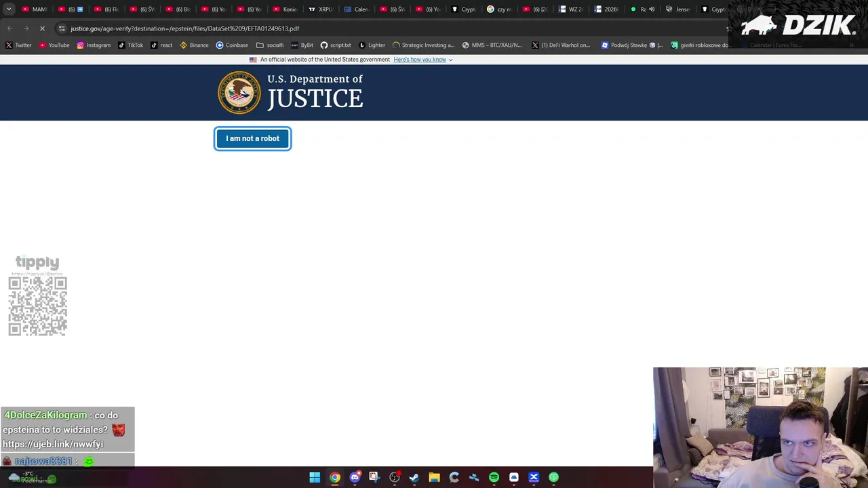Open the script.txt GitHub bookmark
The image size is (868, 488).
point(336,45)
